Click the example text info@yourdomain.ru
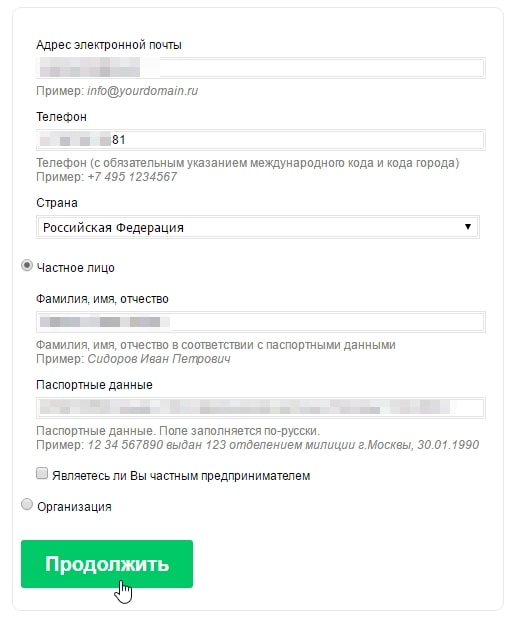Screen dimensions: 511x617 [x=143, y=91]
